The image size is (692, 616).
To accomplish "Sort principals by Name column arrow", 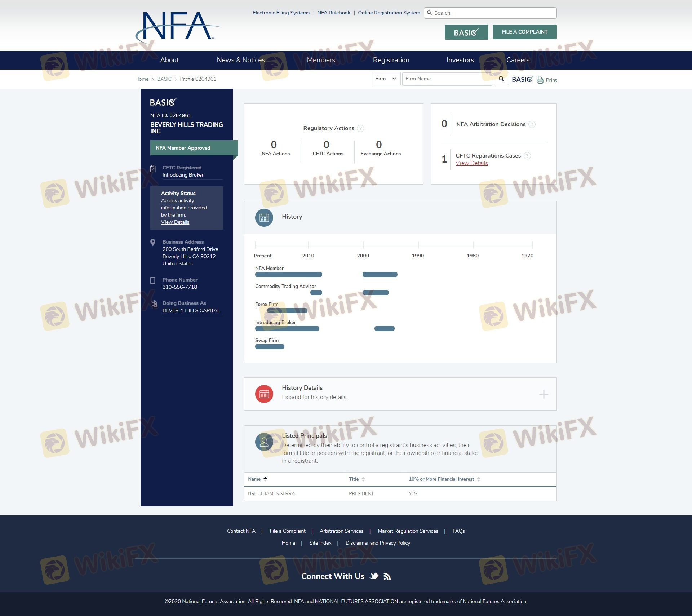I will (x=265, y=479).
